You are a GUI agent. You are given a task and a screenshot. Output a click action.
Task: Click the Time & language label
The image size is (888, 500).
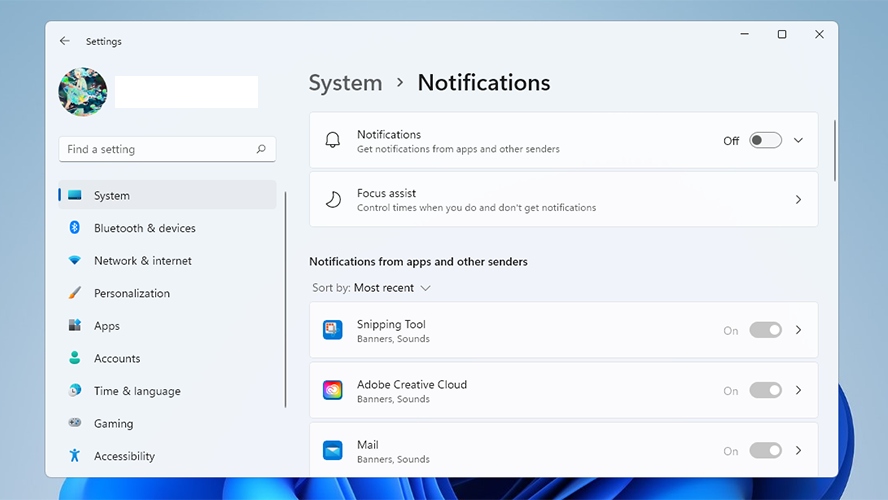click(x=137, y=391)
